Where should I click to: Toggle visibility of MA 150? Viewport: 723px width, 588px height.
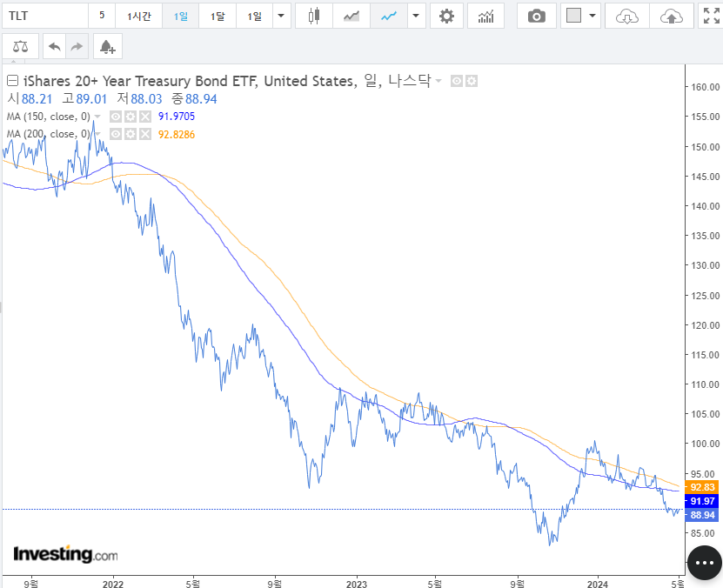point(116,117)
